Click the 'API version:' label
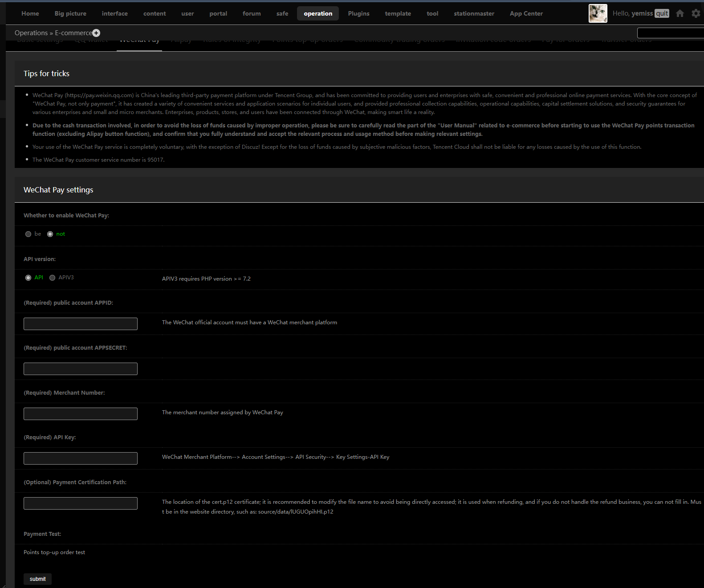 (40, 259)
